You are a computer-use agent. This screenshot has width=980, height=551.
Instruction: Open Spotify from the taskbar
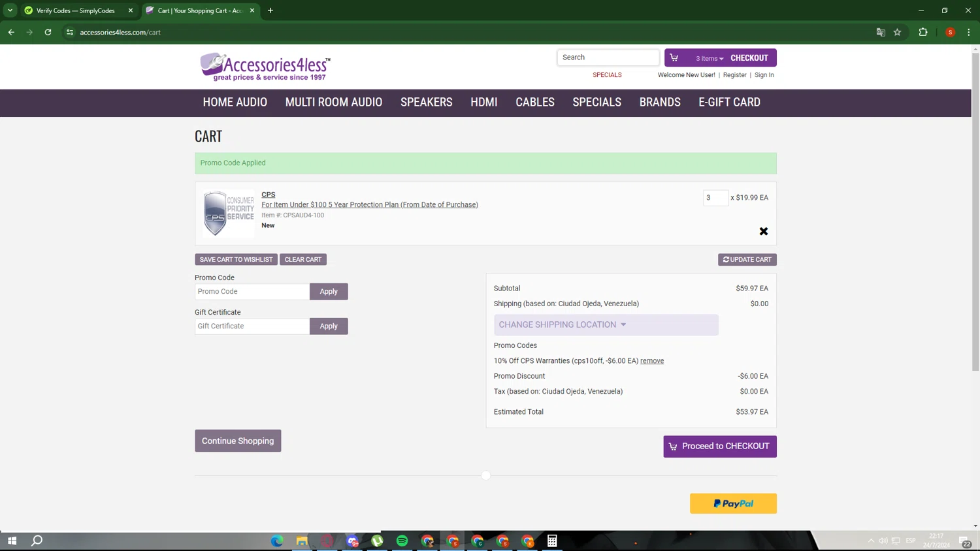click(x=402, y=541)
